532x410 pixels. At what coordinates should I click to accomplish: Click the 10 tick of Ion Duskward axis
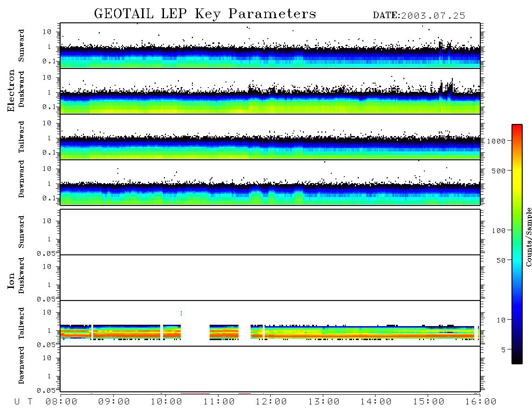point(47,267)
